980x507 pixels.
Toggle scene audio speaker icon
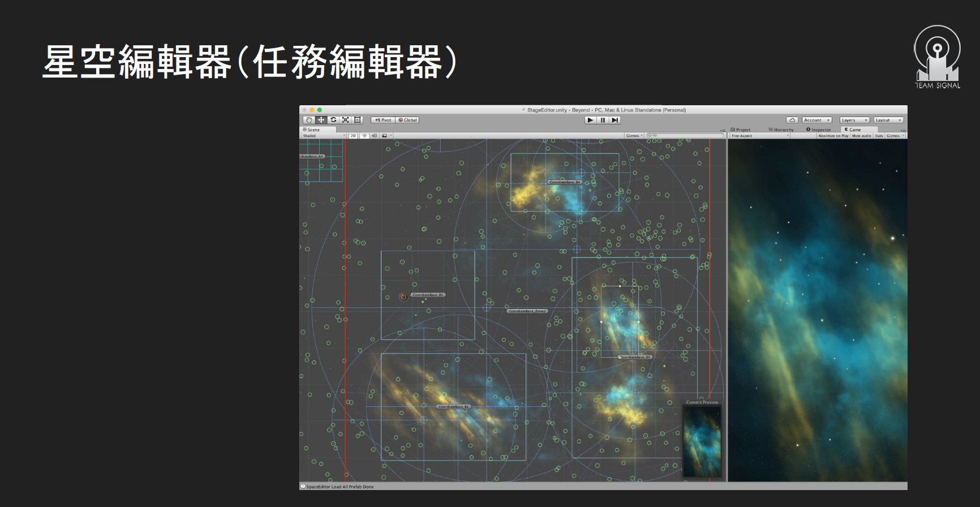click(374, 136)
